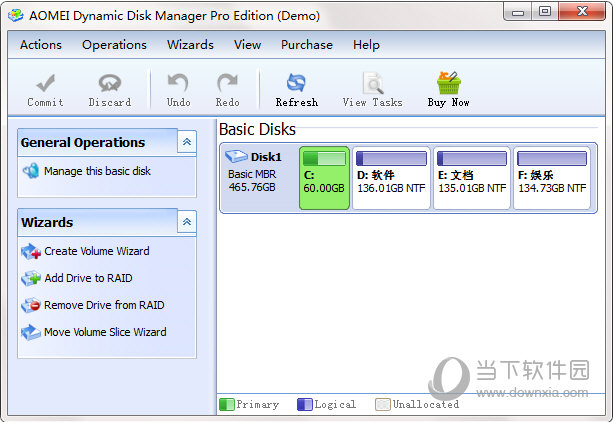The image size is (613, 422).
Task: Click the Unallocated legend swatch
Action: point(383,404)
